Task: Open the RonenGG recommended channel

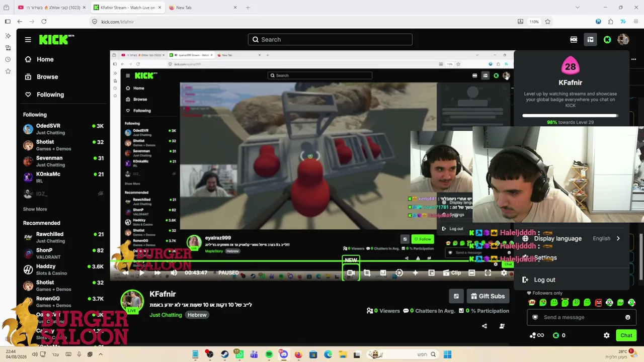Action: [63, 302]
